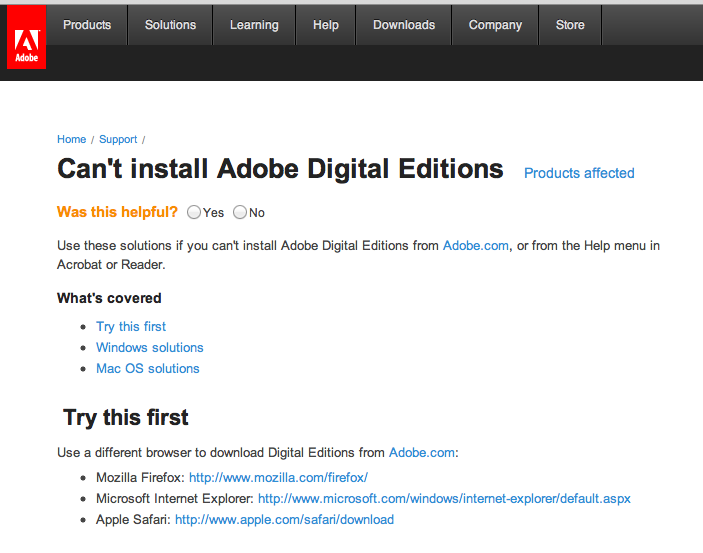Image resolution: width=703 pixels, height=553 pixels.
Task: Open the Company menu
Action: tap(495, 25)
